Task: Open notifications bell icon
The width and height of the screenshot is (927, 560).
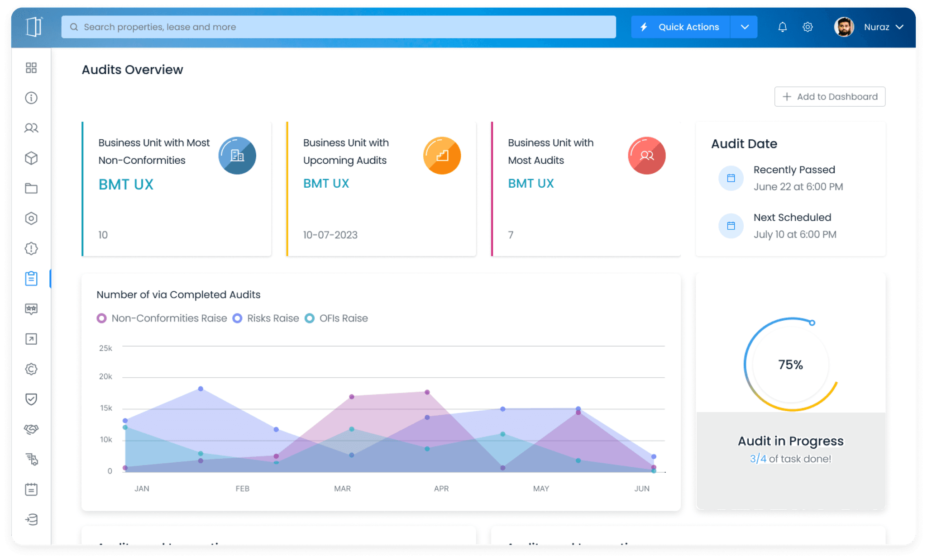Action: click(782, 27)
